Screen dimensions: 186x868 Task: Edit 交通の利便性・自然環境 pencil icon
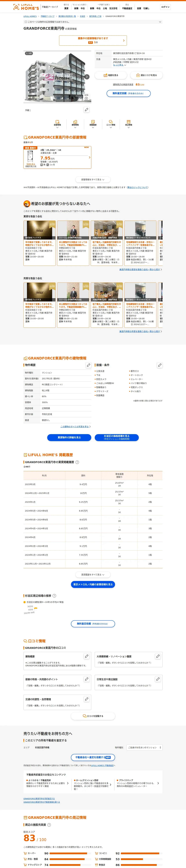86,699
